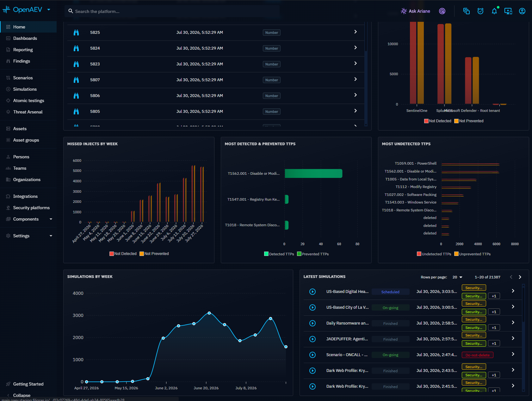Click binoculars icon for finding 5805
This screenshot has height=401, width=532.
pyautogui.click(x=76, y=112)
